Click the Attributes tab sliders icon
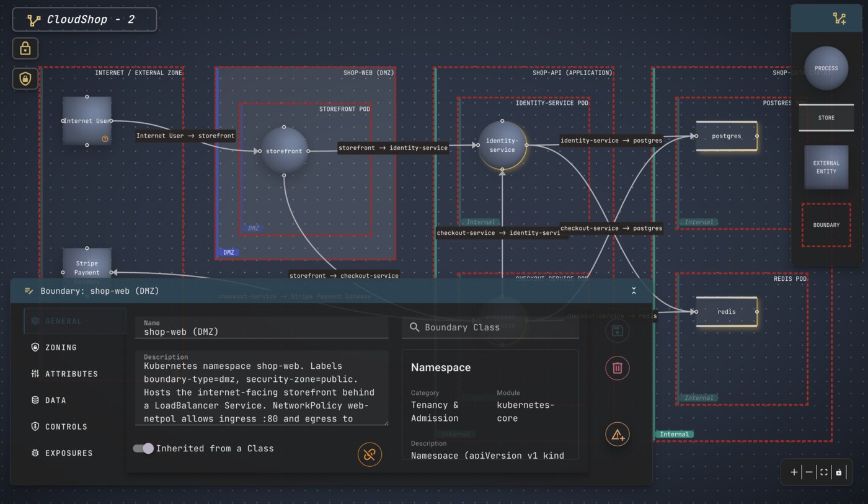This screenshot has width=868, height=504. pos(35,374)
